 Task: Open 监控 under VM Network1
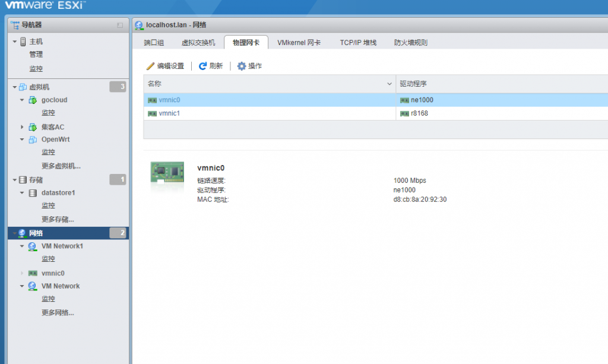click(48, 259)
